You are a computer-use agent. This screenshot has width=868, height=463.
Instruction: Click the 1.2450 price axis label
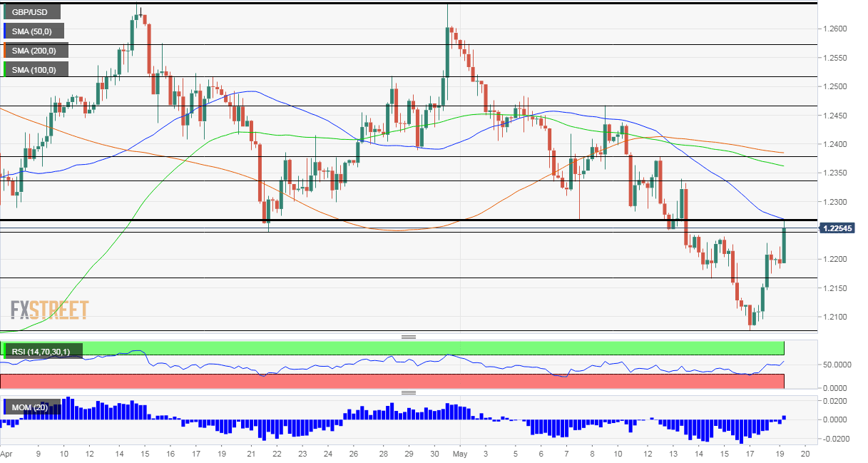[834, 116]
